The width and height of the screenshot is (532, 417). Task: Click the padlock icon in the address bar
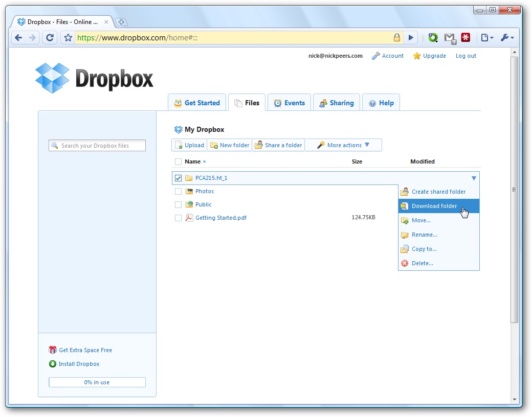pos(396,37)
